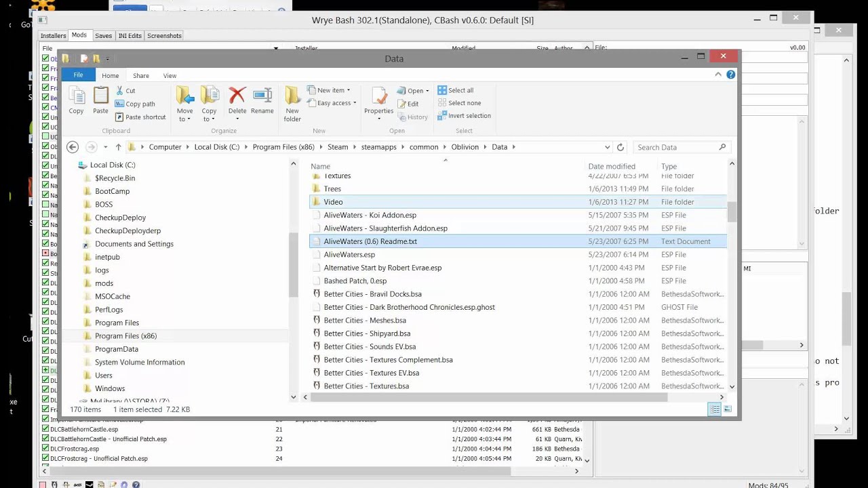Open the INI Edits tab in Wrye Bash
Image resolution: width=868 pixels, height=488 pixels.
(130, 35)
